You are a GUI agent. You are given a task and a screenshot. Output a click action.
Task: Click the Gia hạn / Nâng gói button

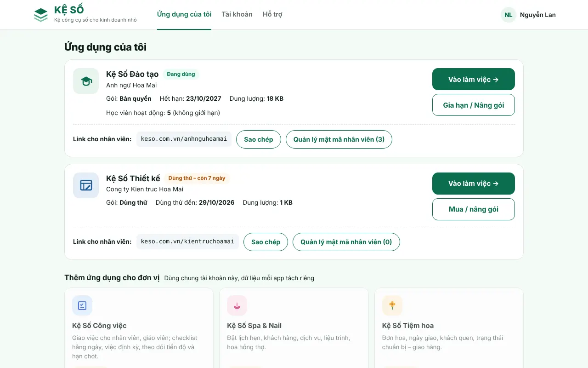click(x=474, y=105)
